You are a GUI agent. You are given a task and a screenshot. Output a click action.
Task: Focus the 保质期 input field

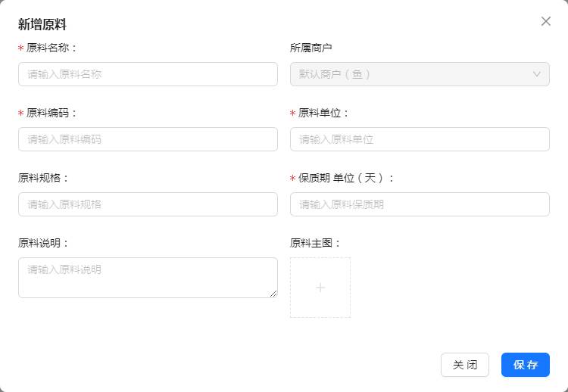coord(420,204)
